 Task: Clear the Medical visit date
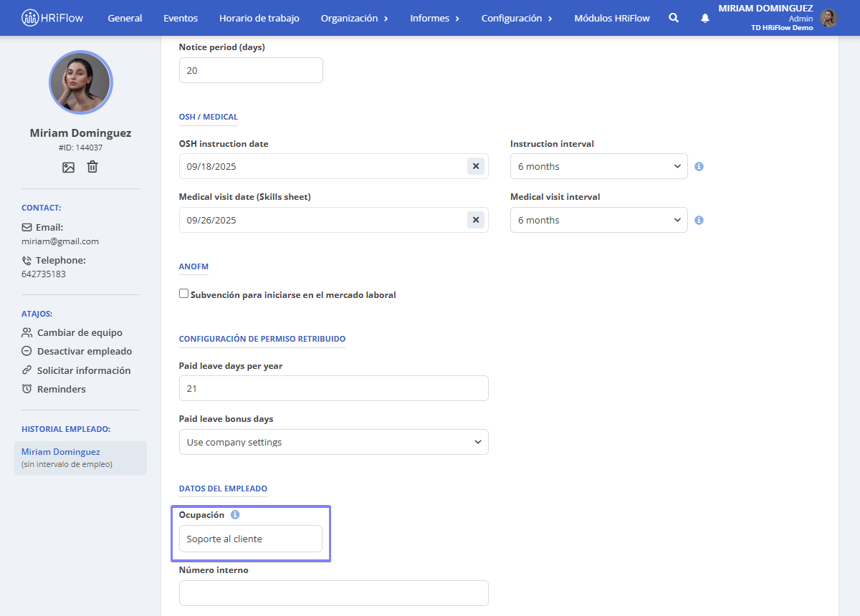[476, 220]
